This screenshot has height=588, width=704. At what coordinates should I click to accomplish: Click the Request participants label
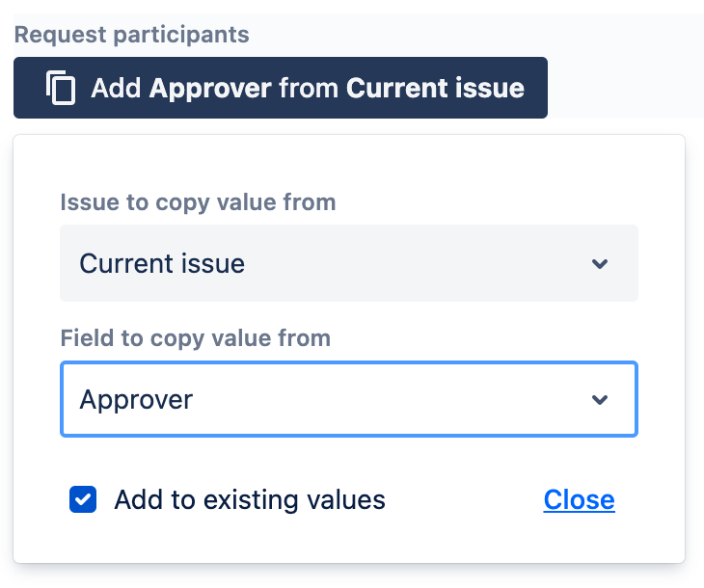pyautogui.click(x=131, y=35)
